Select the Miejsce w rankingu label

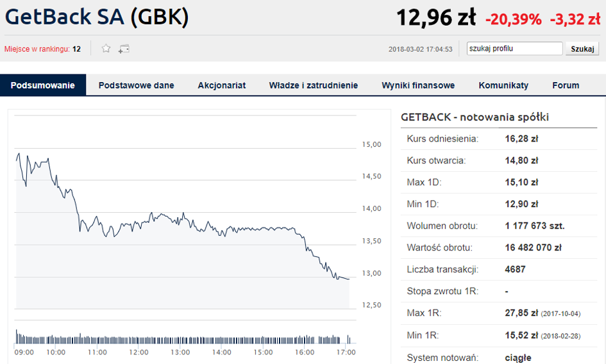pos(37,49)
